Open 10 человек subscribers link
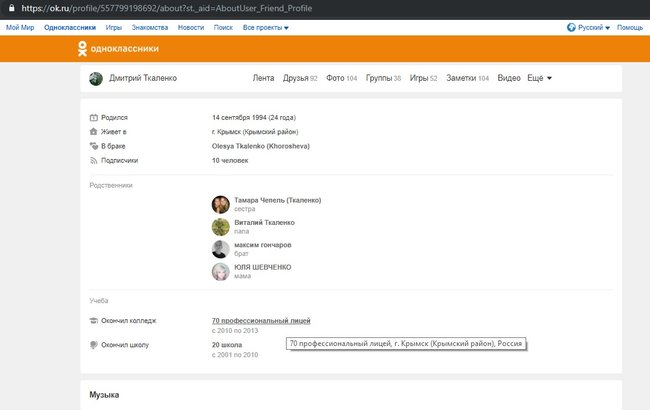 tap(230, 160)
